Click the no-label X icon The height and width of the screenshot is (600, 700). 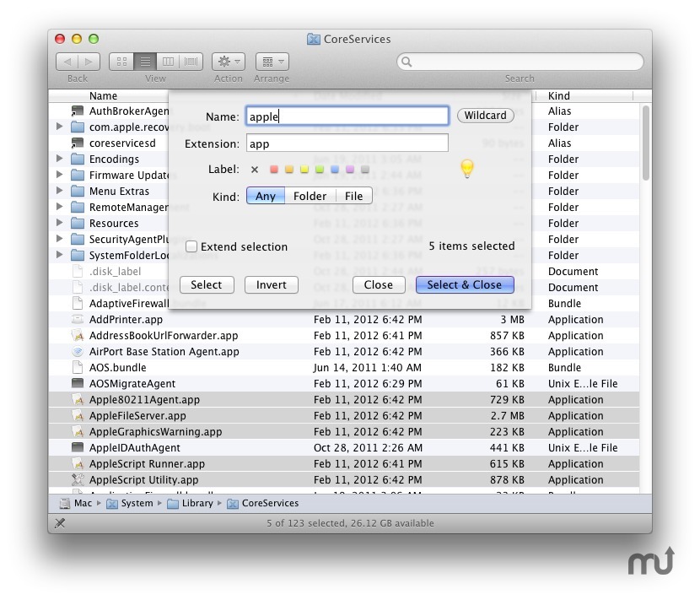[x=255, y=170]
